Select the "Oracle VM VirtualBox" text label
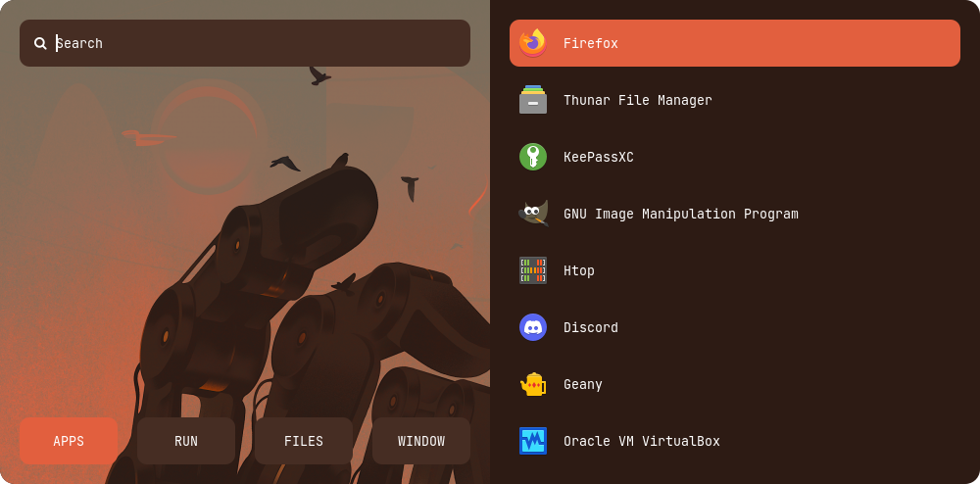The width and height of the screenshot is (980, 484). click(x=641, y=441)
